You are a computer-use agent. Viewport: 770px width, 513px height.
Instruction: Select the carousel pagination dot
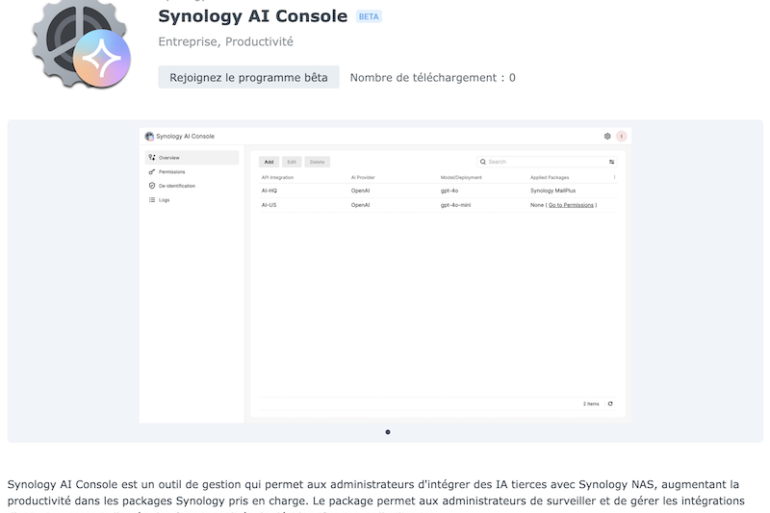pos(388,432)
